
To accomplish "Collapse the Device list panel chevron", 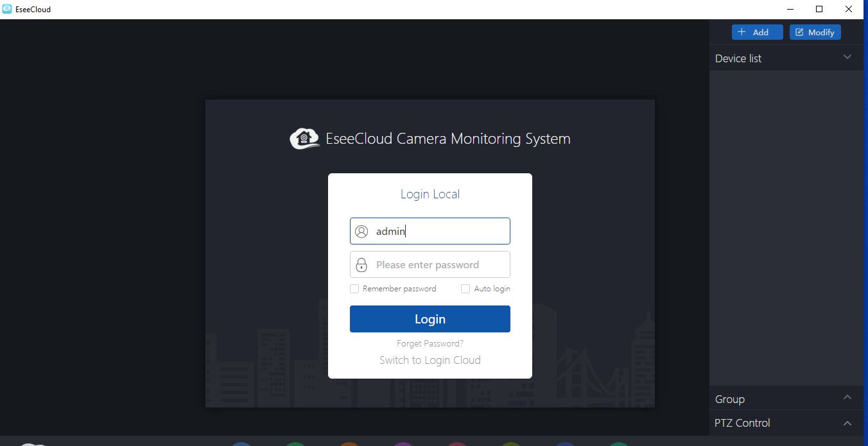I will pos(847,57).
